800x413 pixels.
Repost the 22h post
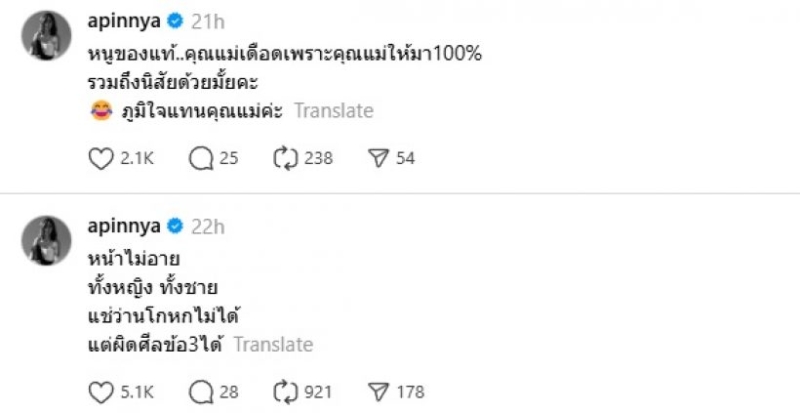[285, 391]
